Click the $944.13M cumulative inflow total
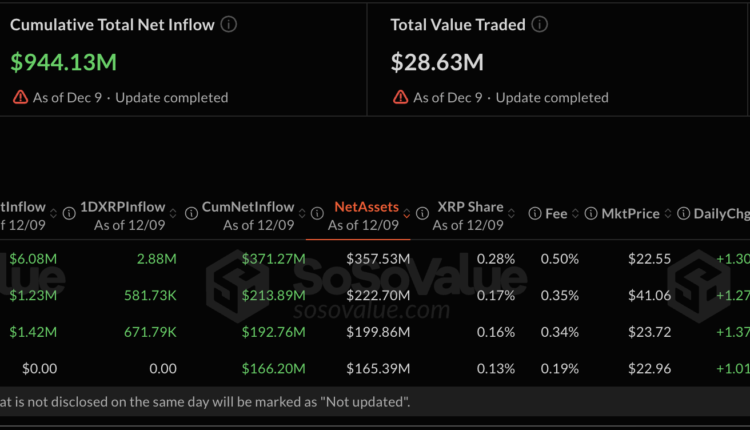Image resolution: width=750 pixels, height=430 pixels. 64,62
